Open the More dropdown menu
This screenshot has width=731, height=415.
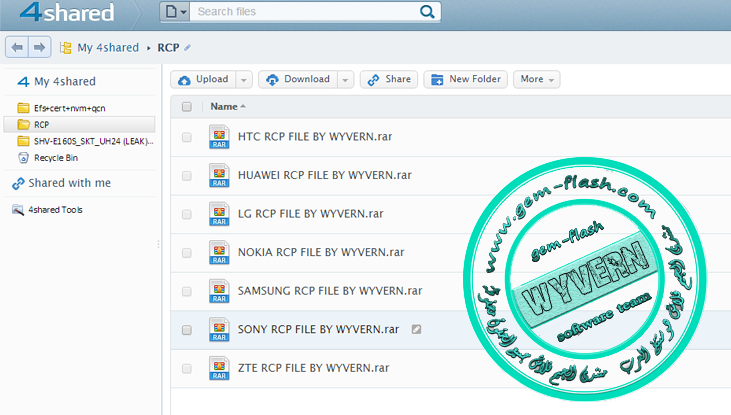[537, 79]
